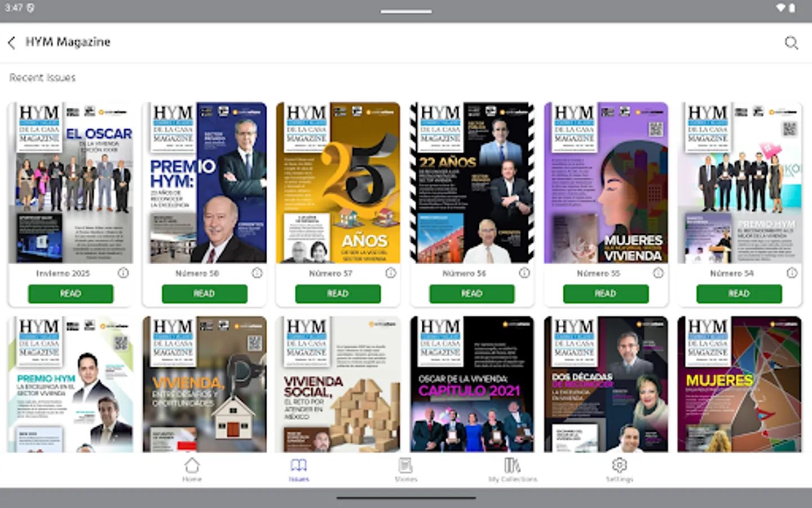812x508 pixels.
Task: Select the HYM Magazine title text
Action: 68,42
